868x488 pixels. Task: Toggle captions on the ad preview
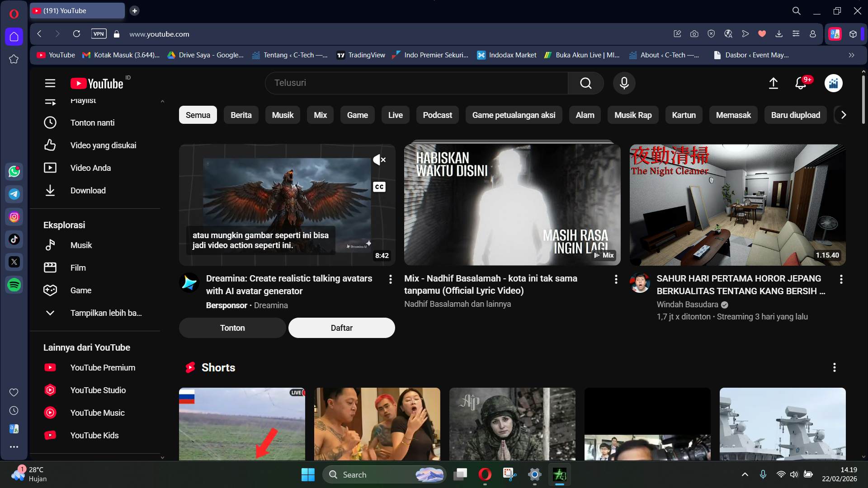point(379,187)
